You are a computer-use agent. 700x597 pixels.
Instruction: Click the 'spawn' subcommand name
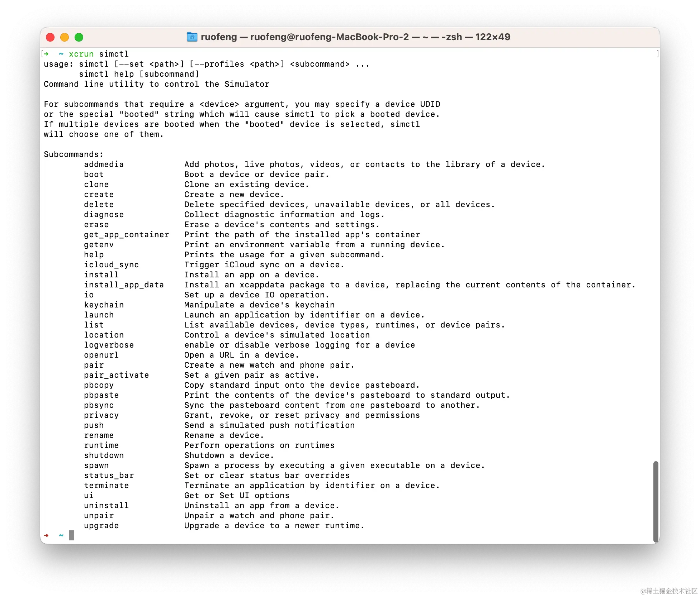(96, 465)
